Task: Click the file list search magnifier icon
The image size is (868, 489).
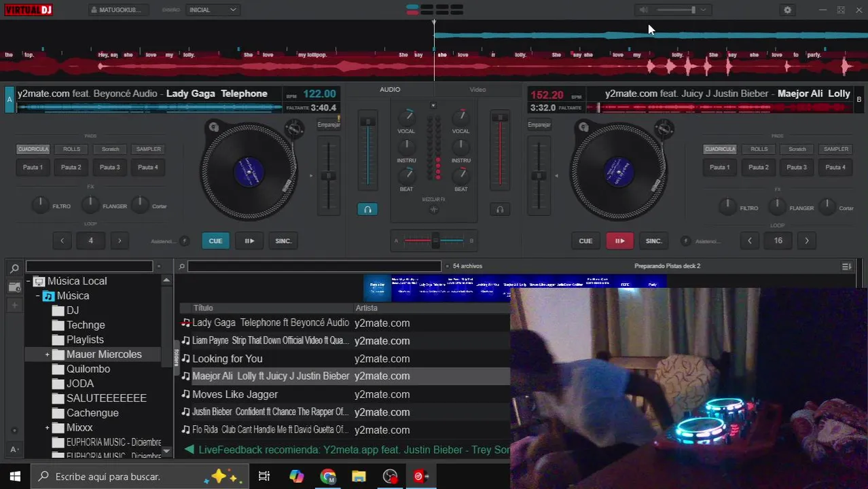Action: pyautogui.click(x=182, y=267)
